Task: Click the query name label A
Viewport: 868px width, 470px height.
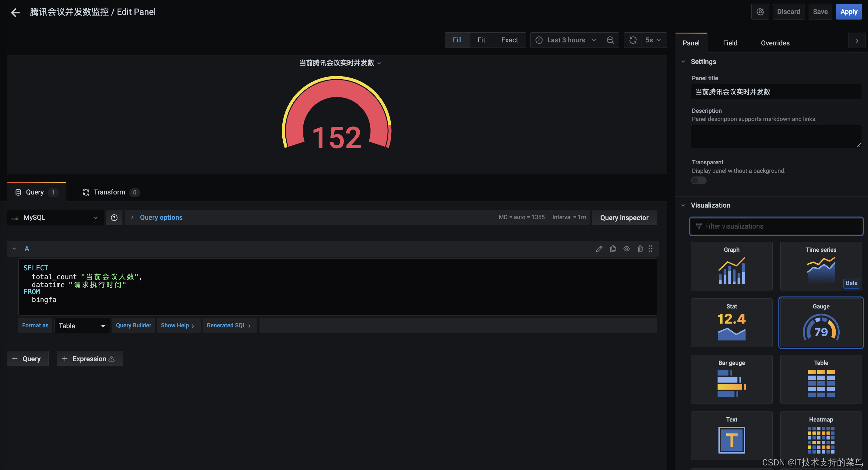Action: pos(26,249)
